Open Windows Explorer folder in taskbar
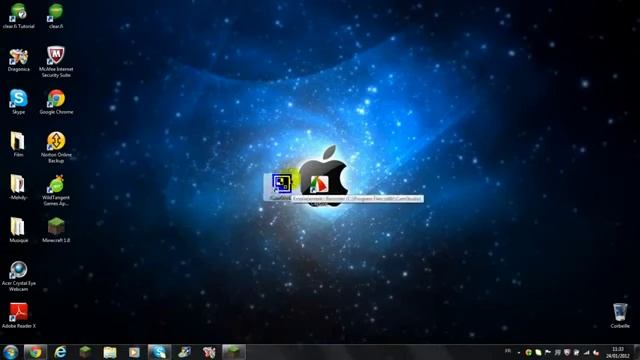Image resolution: width=640 pixels, height=360 pixels. point(110,352)
